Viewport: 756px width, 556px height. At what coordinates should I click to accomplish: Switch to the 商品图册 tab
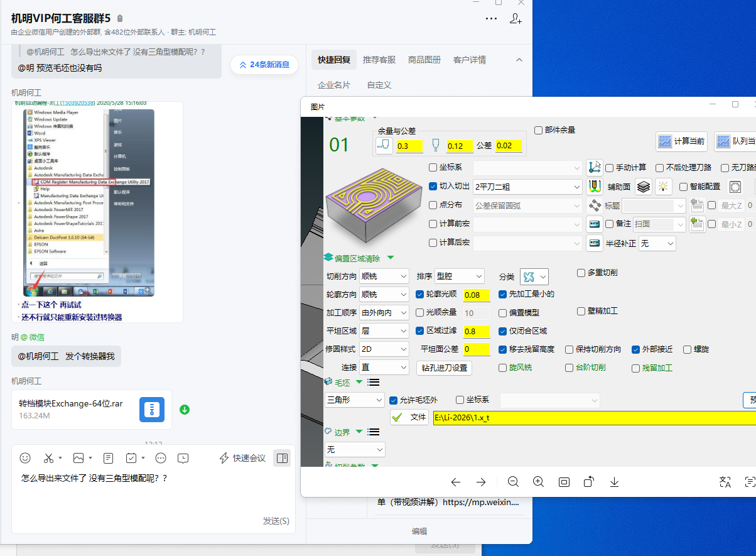pos(424,60)
